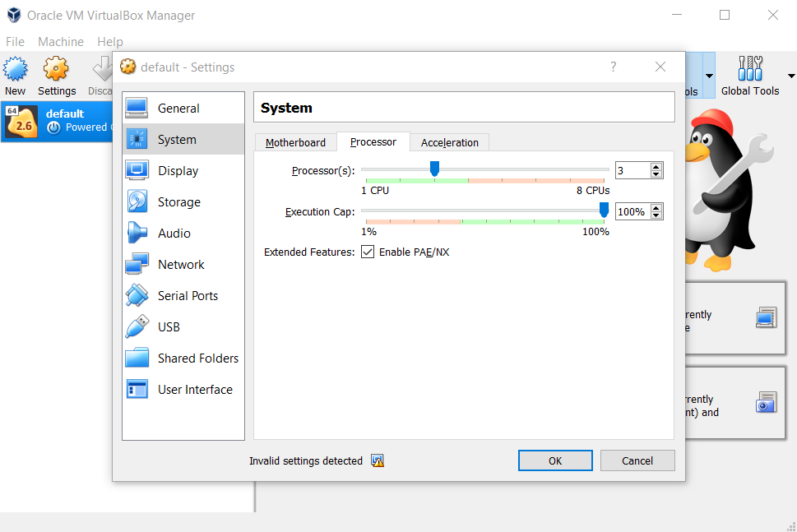Select the Audio speaker icon
797x532 pixels.
pos(137,234)
